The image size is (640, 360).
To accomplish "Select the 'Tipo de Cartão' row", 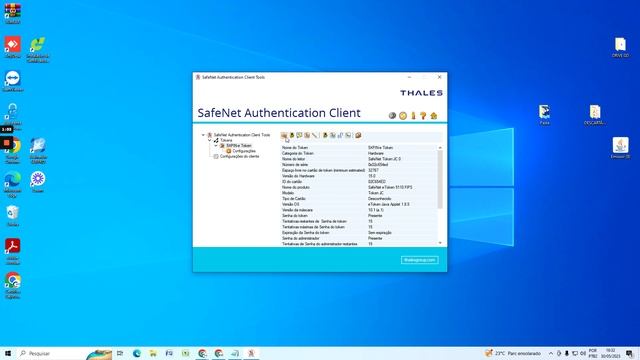I will [x=359, y=198].
